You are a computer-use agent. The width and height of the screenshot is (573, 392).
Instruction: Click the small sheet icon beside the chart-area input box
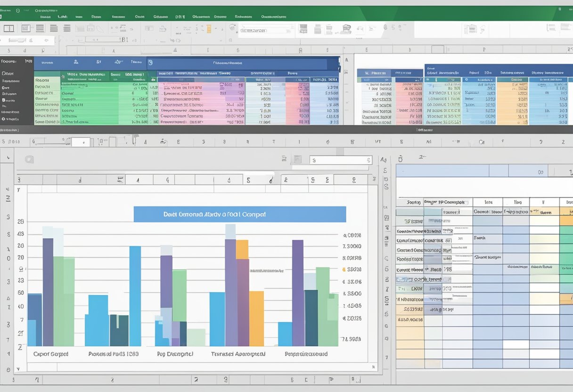[297, 160]
